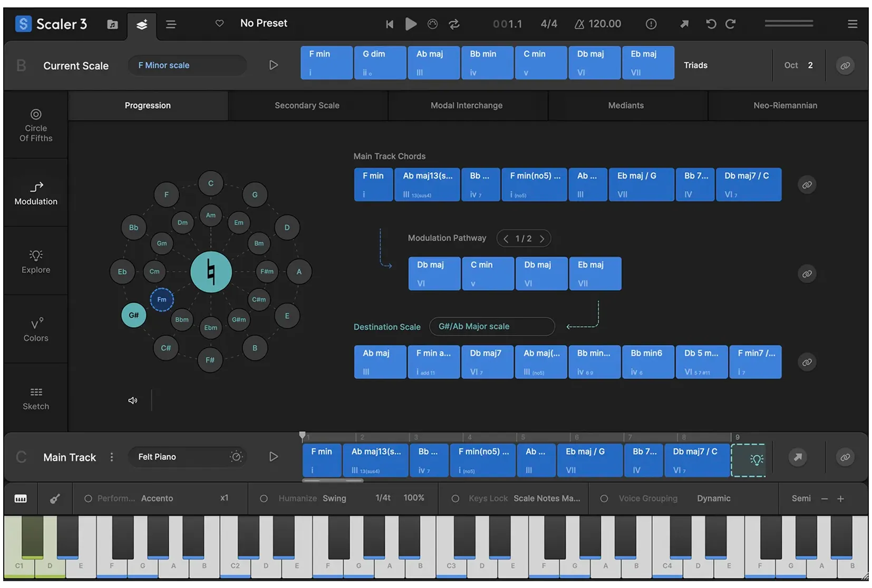Screen dimensions: 872x588
Task: Favorite the preset with the heart icon
Action: (220, 23)
